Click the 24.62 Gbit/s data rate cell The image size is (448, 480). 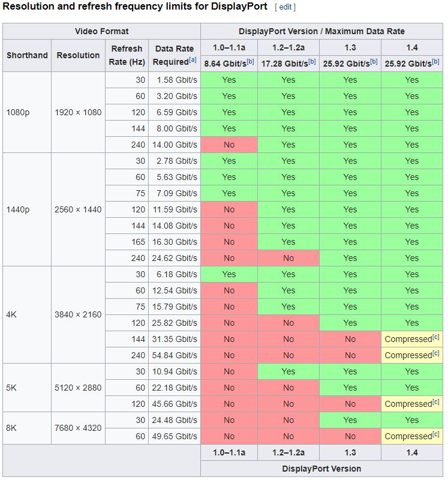coord(175,258)
